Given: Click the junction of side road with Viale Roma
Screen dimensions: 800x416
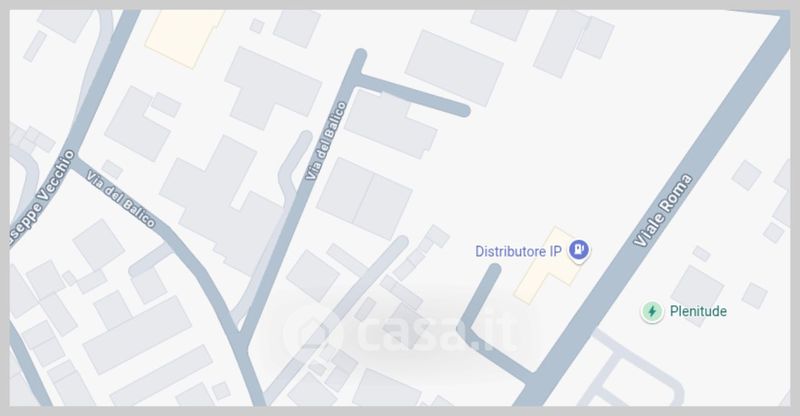Looking at the screenshot, I should [x=533, y=378].
